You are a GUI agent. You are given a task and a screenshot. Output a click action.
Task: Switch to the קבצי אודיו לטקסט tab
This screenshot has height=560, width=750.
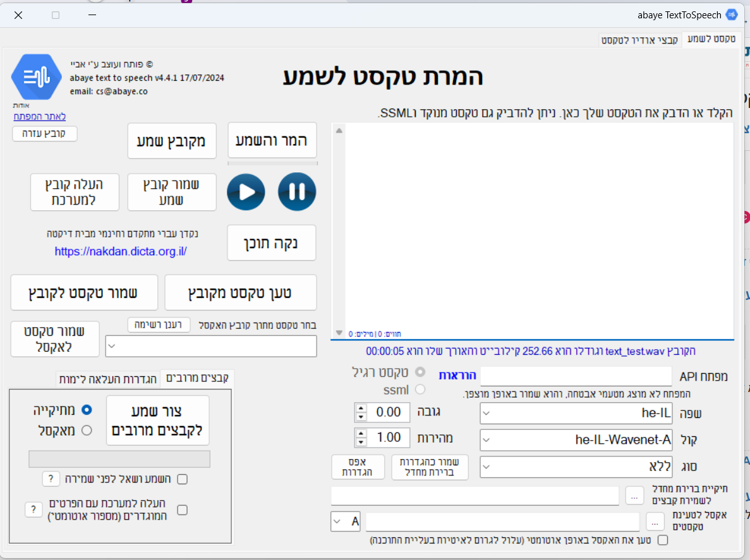(639, 40)
